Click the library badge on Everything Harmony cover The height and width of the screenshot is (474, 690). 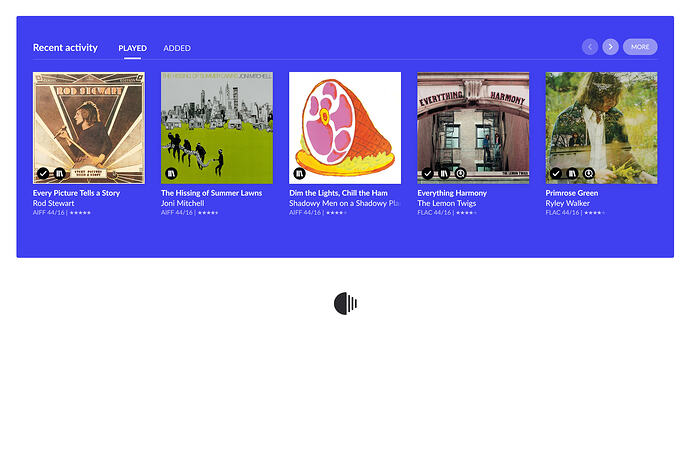(x=444, y=173)
